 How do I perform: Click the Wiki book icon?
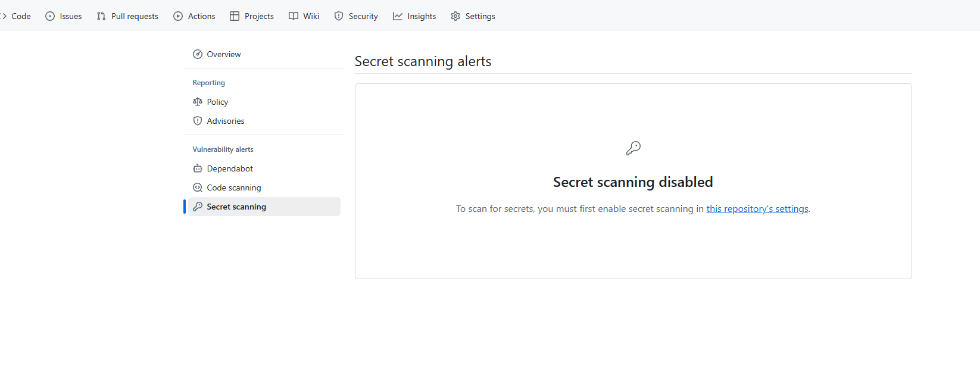294,16
